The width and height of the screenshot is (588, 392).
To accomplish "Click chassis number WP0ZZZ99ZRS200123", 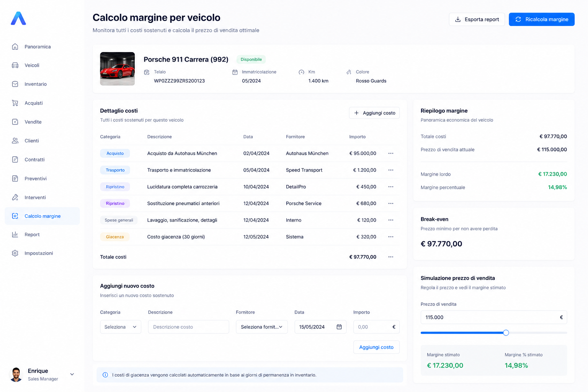I will [x=179, y=81].
